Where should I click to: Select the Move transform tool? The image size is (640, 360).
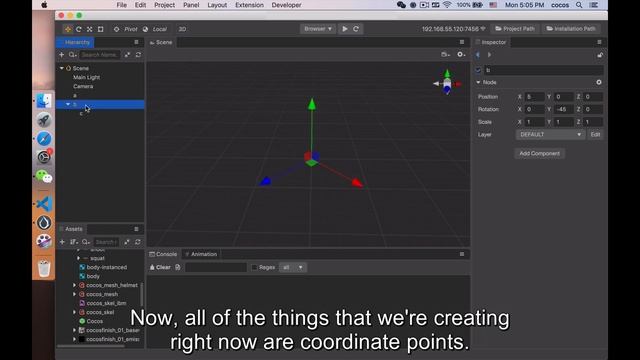pyautogui.click(x=68, y=29)
